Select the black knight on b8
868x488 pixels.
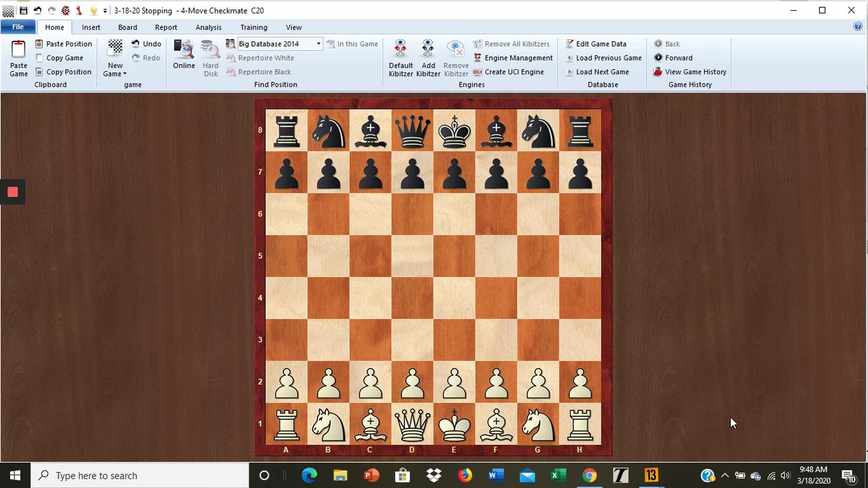click(x=328, y=131)
